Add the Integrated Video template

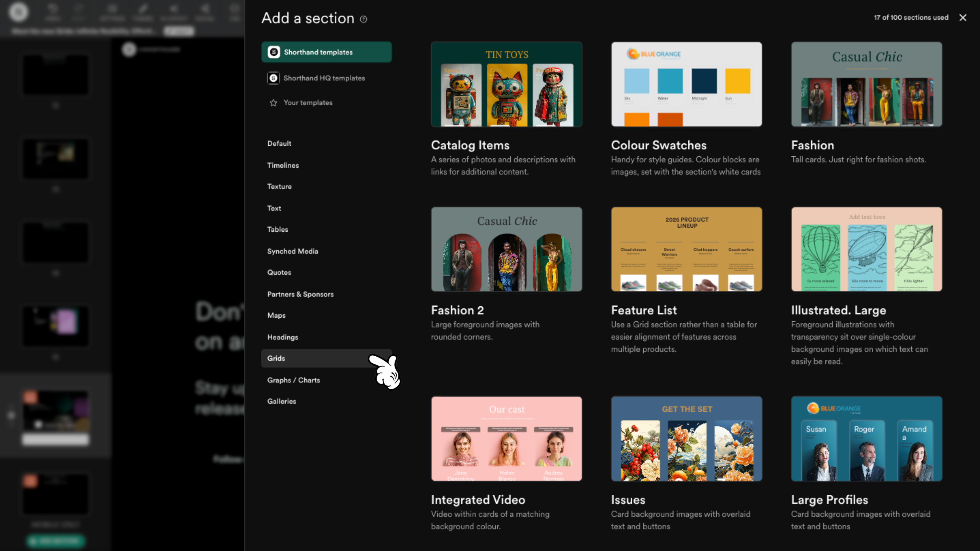click(506, 439)
